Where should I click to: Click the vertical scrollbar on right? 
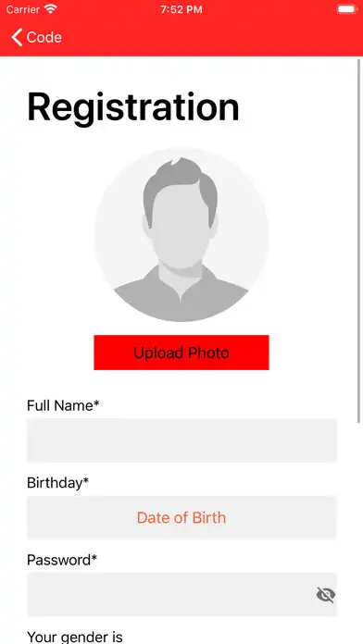359,241
